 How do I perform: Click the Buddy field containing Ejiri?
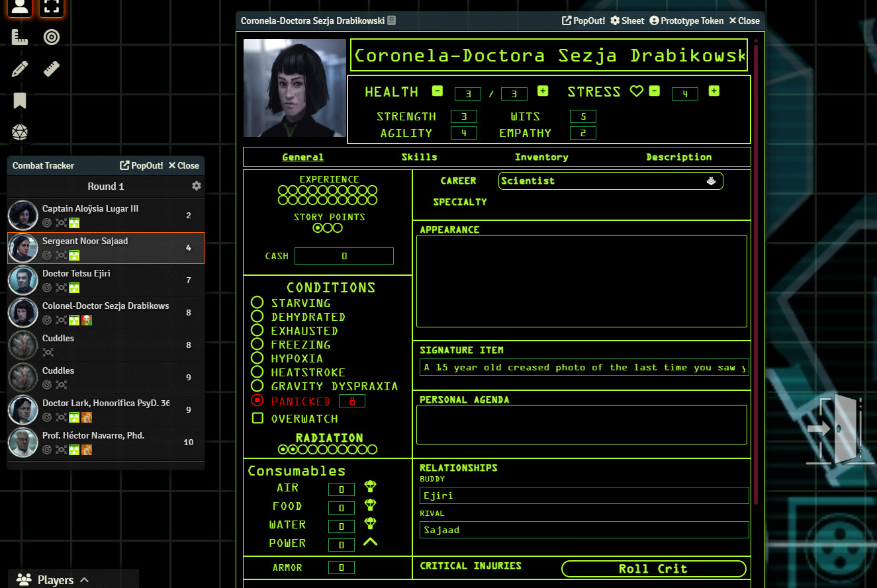click(x=584, y=495)
